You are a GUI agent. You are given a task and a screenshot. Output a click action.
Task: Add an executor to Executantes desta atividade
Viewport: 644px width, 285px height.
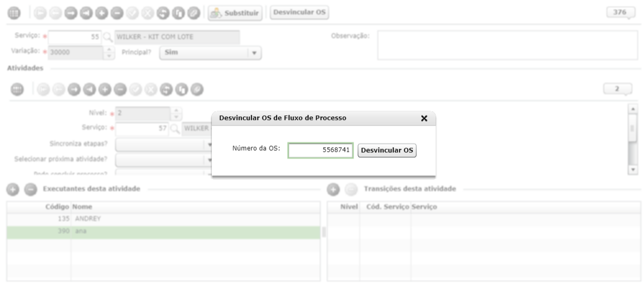point(14,190)
